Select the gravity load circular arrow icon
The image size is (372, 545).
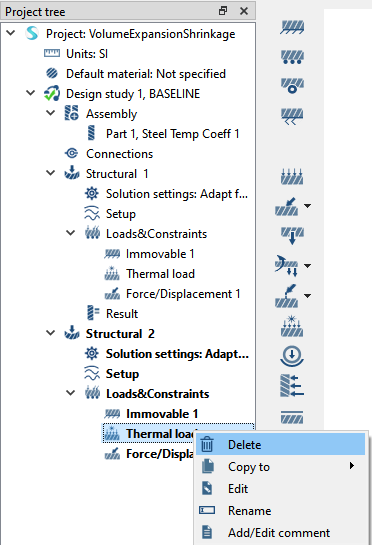pos(292,356)
